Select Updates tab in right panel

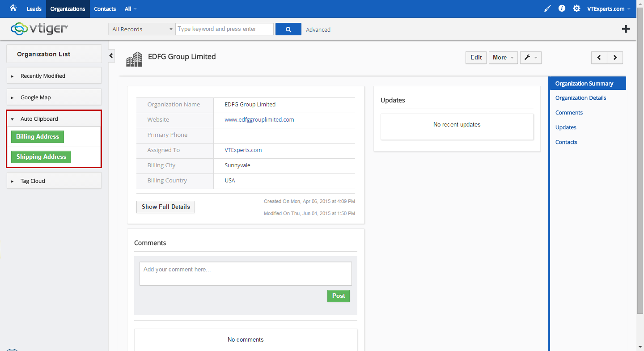pyautogui.click(x=566, y=127)
